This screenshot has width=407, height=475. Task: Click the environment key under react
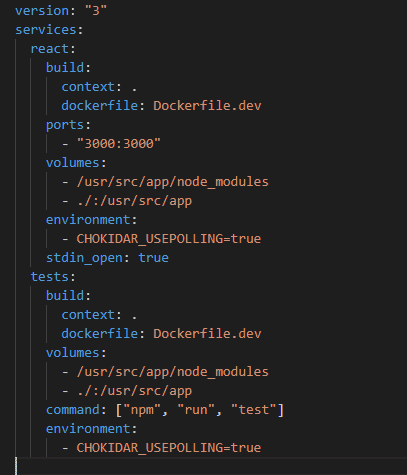pos(88,220)
